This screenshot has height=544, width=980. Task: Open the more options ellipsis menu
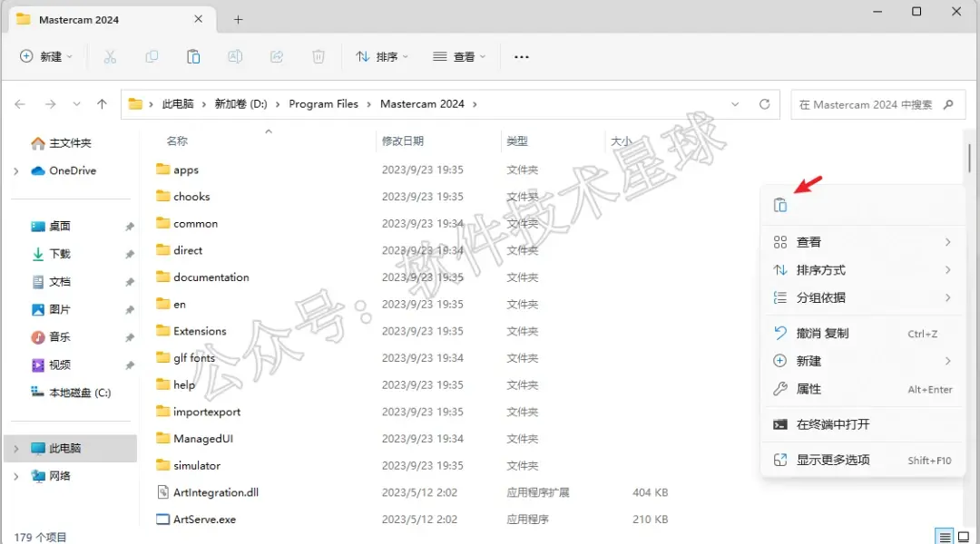(521, 57)
